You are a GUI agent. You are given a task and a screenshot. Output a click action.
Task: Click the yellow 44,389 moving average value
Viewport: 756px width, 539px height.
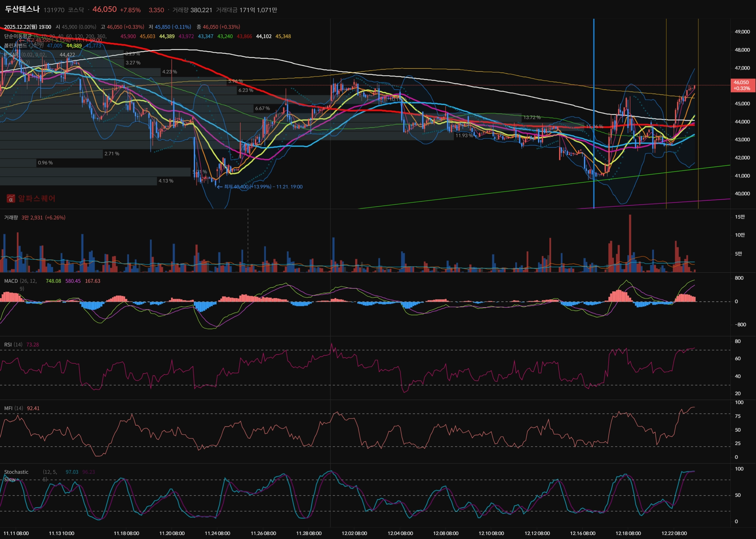pos(167,36)
